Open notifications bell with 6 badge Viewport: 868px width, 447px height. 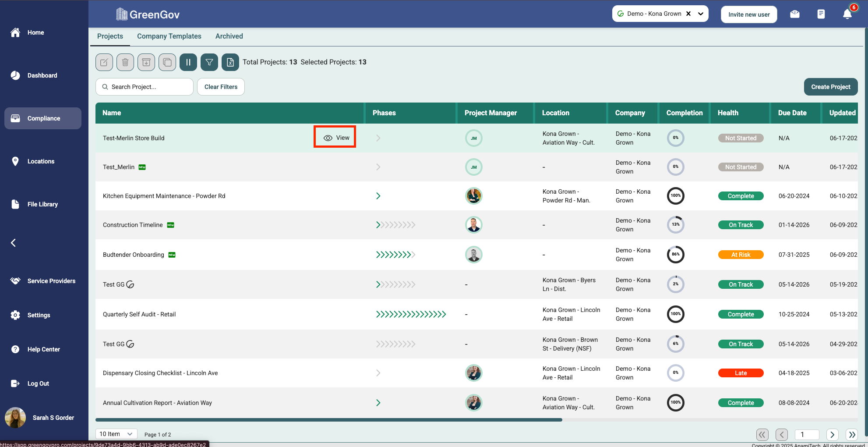coord(847,14)
